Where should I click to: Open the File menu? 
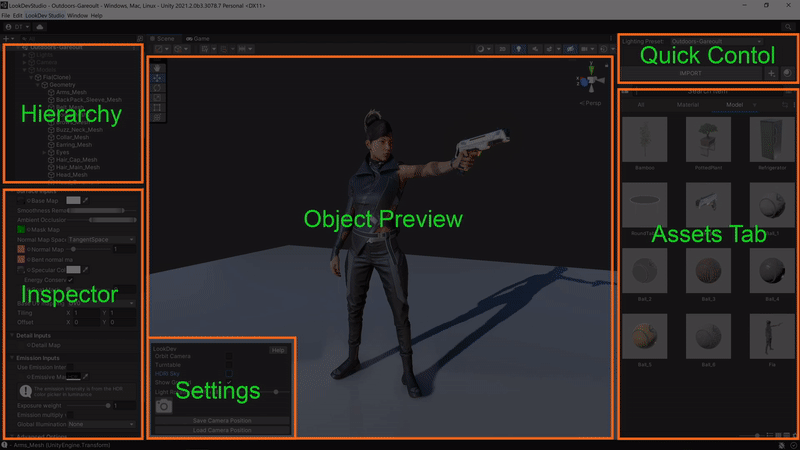click(x=6, y=16)
